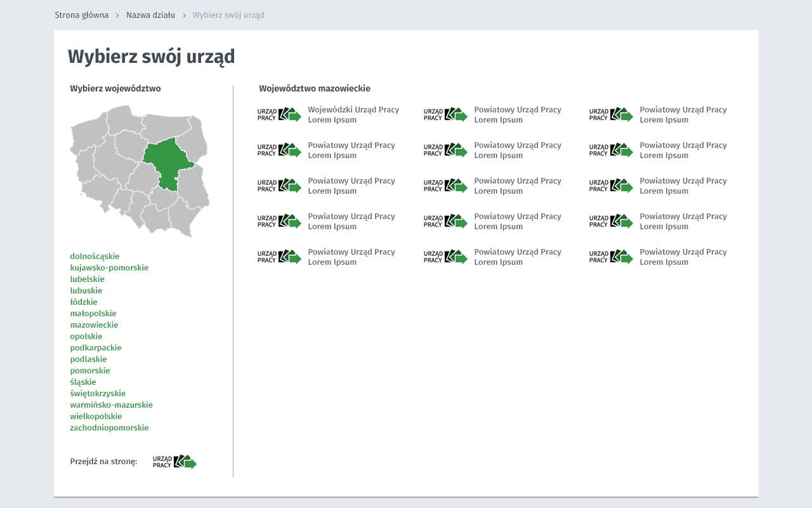This screenshot has height=508, width=812.
Task: Click the Urząd Pracy logo beside Wojewódzki Urząd Pracy
Action: (x=279, y=114)
